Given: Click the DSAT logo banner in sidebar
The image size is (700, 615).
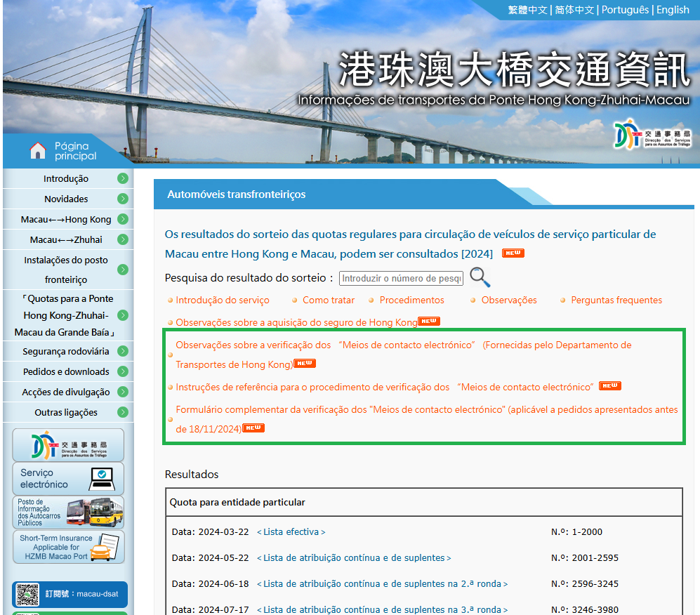Looking at the screenshot, I should pos(68,445).
